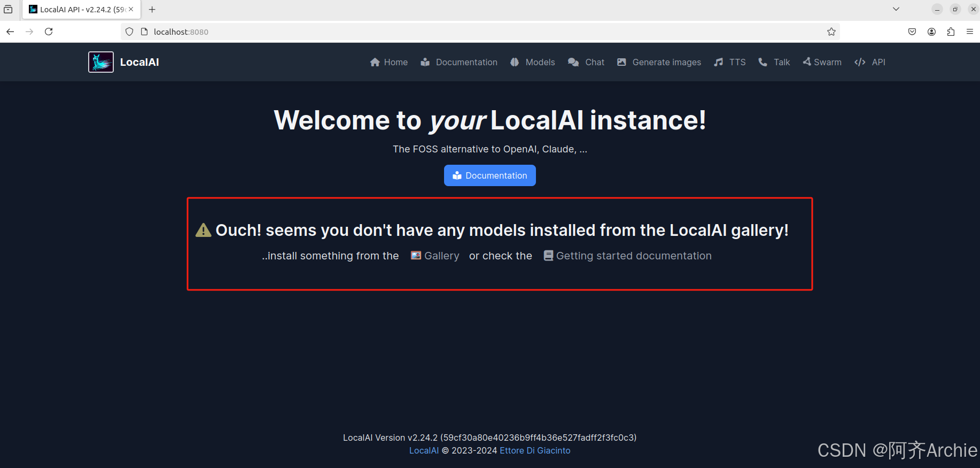Screen dimensions: 980x468
Task: Open Chat page from navbar
Action: [586, 62]
